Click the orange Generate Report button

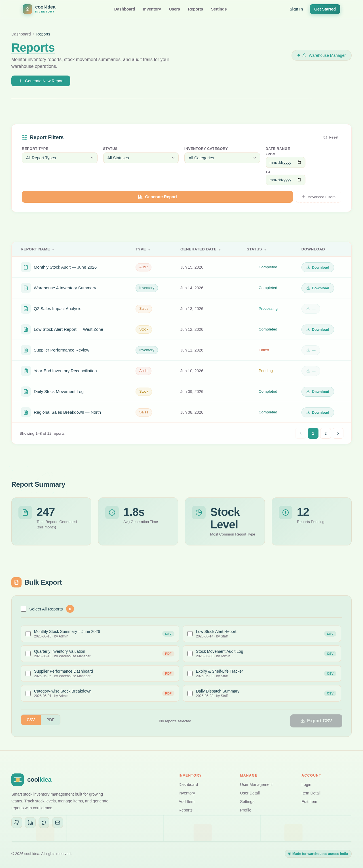157,197
